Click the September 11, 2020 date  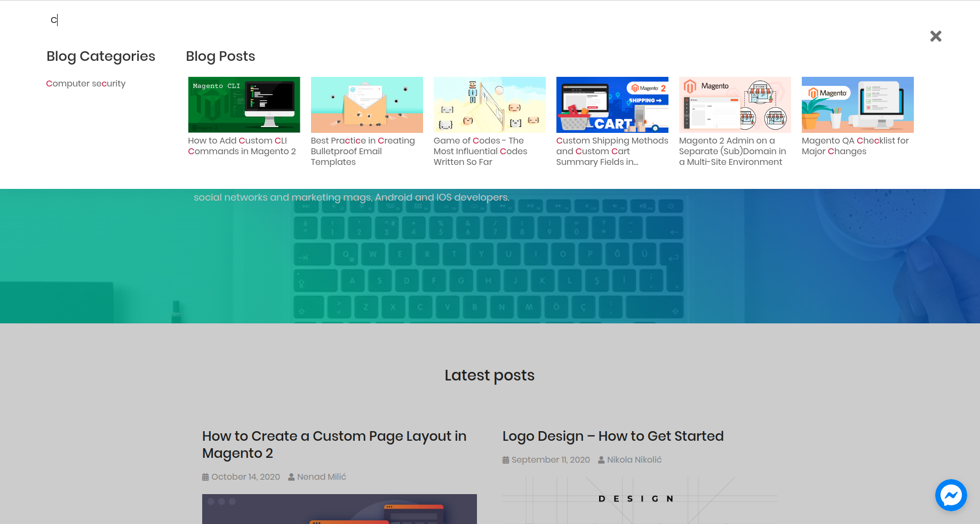[x=551, y=460]
